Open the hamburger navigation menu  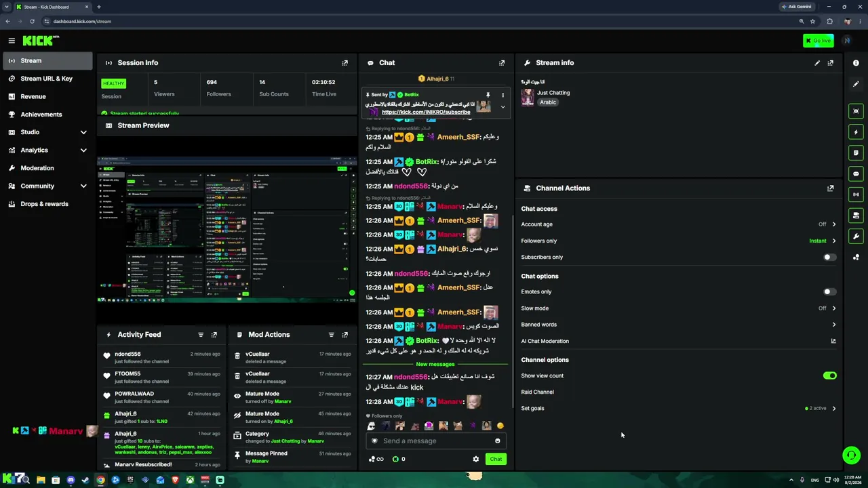point(12,41)
